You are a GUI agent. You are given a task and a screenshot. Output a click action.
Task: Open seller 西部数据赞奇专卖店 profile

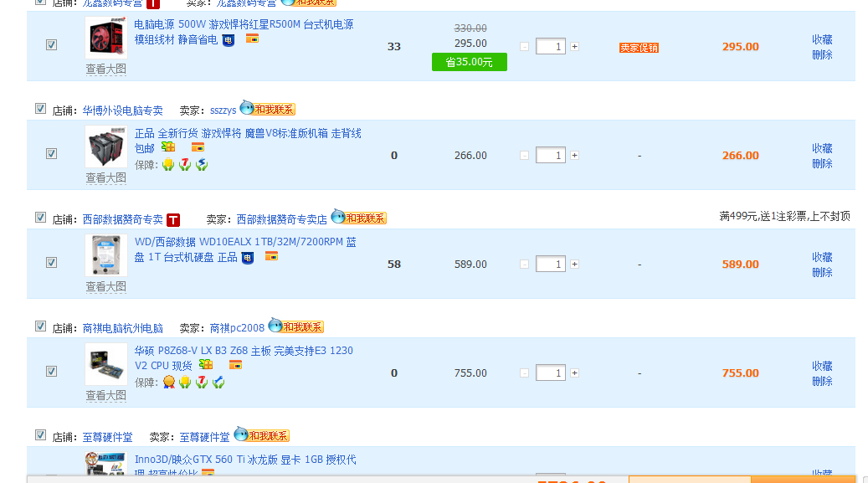click(282, 220)
